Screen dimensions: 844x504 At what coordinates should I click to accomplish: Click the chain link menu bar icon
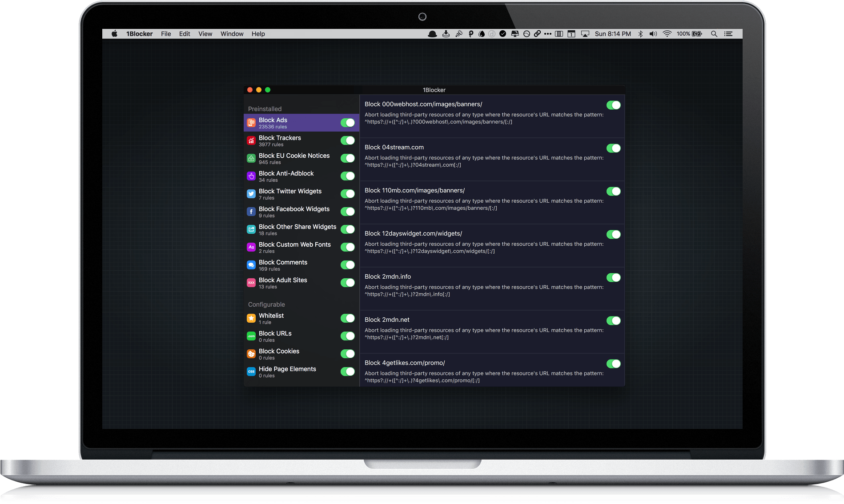tap(537, 34)
